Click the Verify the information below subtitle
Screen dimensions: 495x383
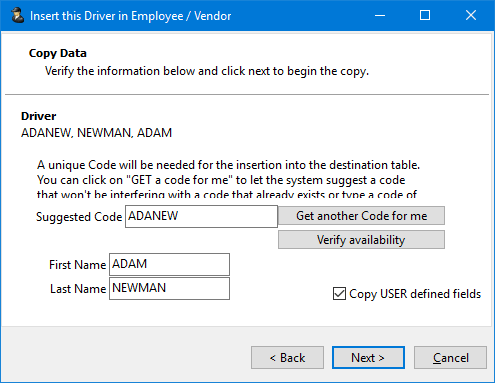[x=207, y=71]
